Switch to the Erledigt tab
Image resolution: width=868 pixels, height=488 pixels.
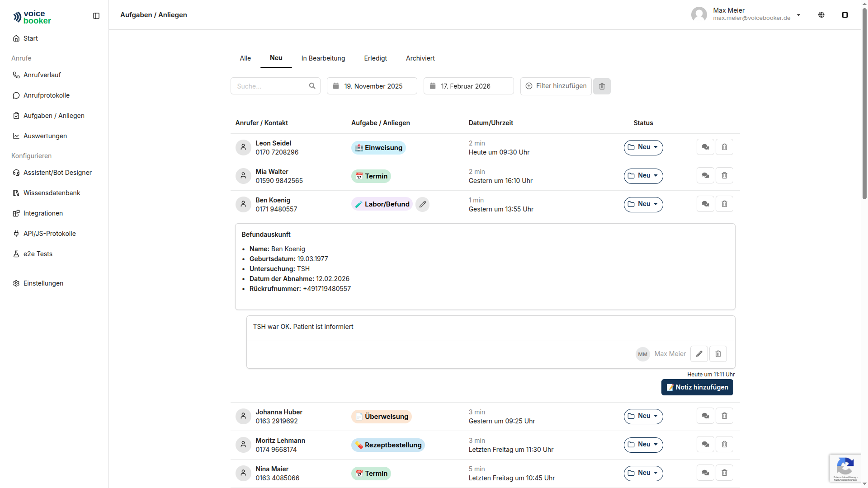click(375, 58)
